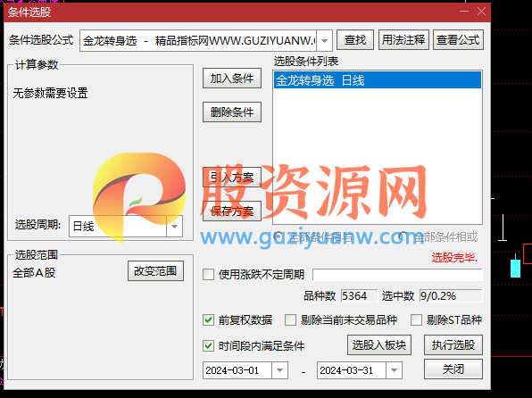Screen dimensions: 532x398
Task: Open the end date 2024-03-31 picker
Action: click(394, 370)
